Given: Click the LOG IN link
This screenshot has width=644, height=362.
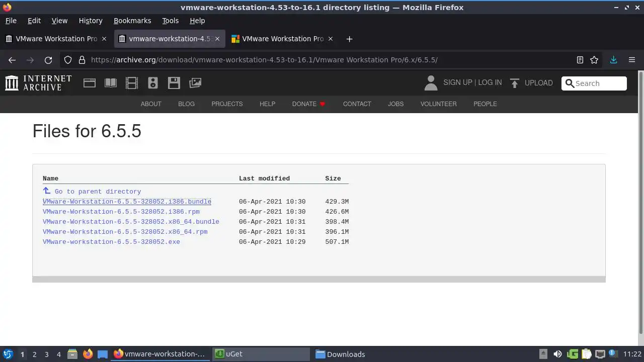Looking at the screenshot, I should [490, 82].
